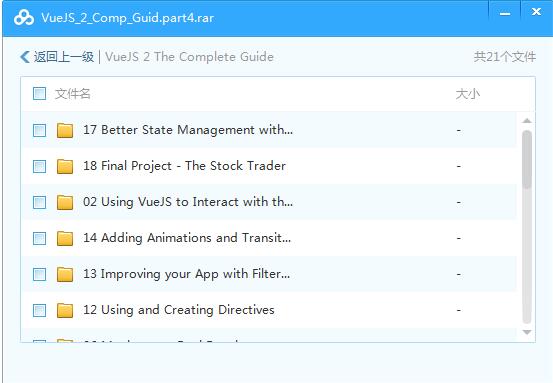Click the 大小 column header

[467, 94]
